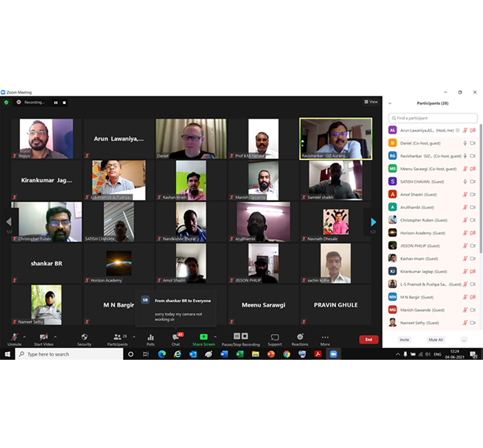Expand video options arrow beside Start Video
Screen dimensions: 483x448
55,336
